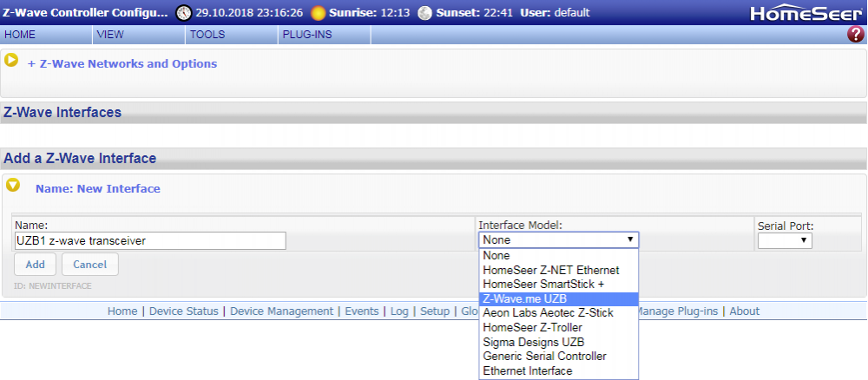
Task: Click the interface Name input field
Action: tap(150, 240)
